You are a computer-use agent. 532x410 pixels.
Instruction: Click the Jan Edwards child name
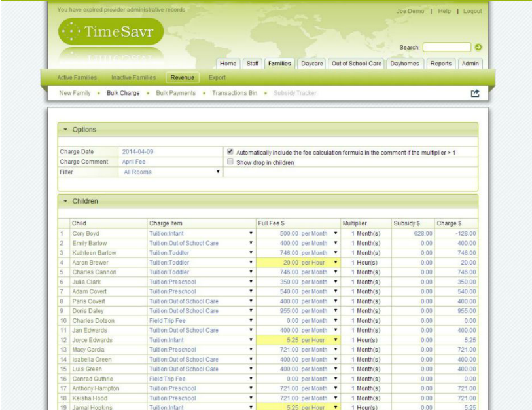90,330
